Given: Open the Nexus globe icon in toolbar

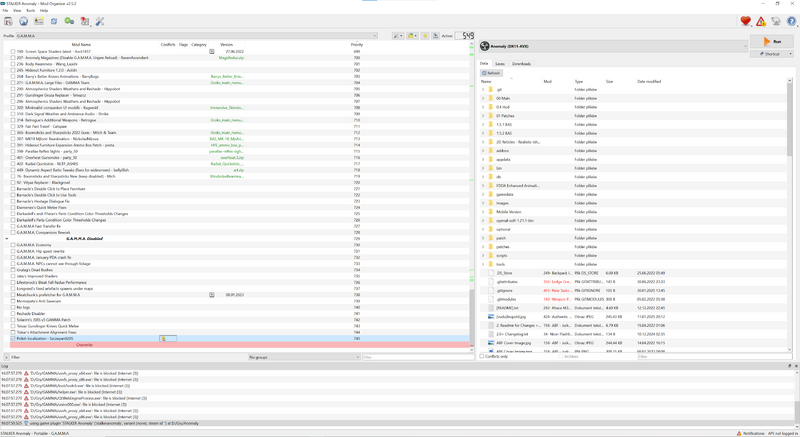Looking at the screenshot, I should point(24,21).
